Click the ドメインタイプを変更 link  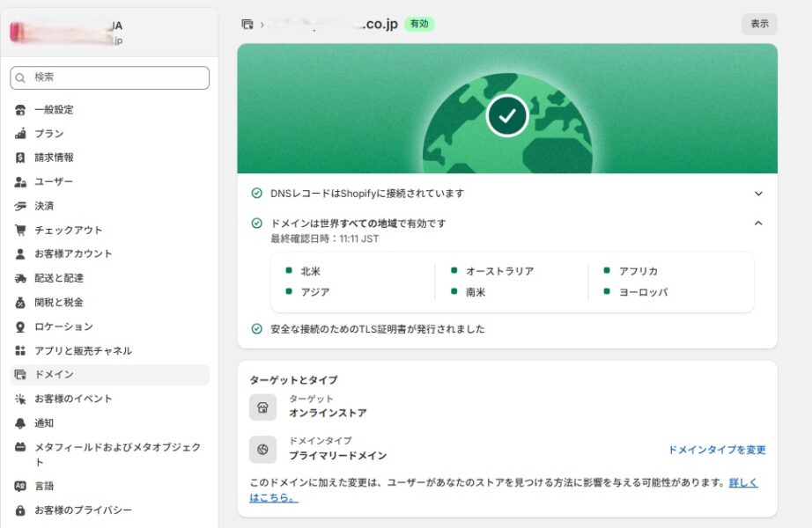click(x=716, y=450)
